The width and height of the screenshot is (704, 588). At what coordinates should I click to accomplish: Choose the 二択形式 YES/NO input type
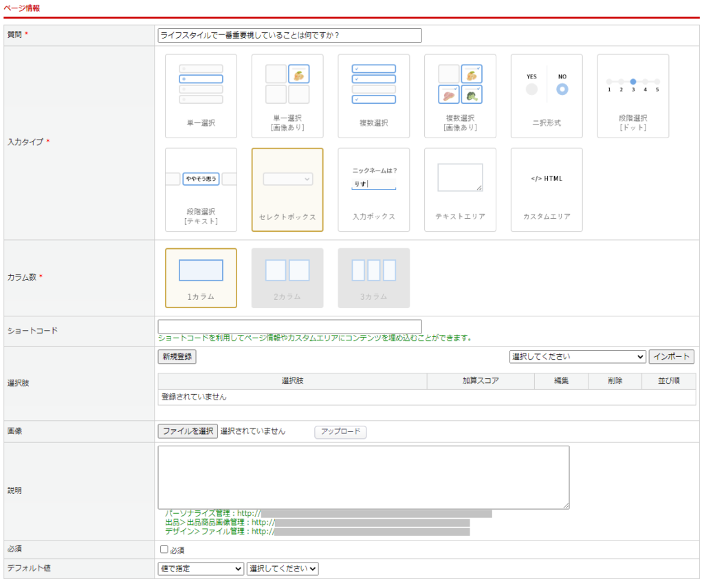[x=547, y=96]
